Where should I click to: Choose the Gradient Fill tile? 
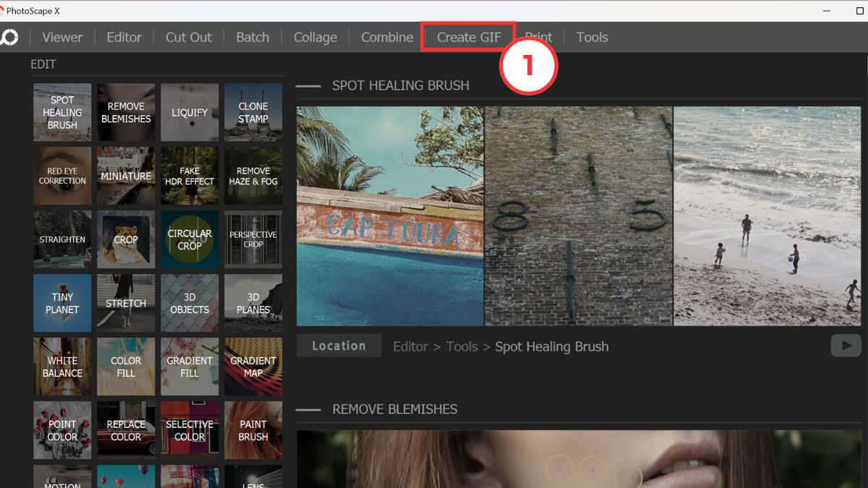(x=190, y=367)
